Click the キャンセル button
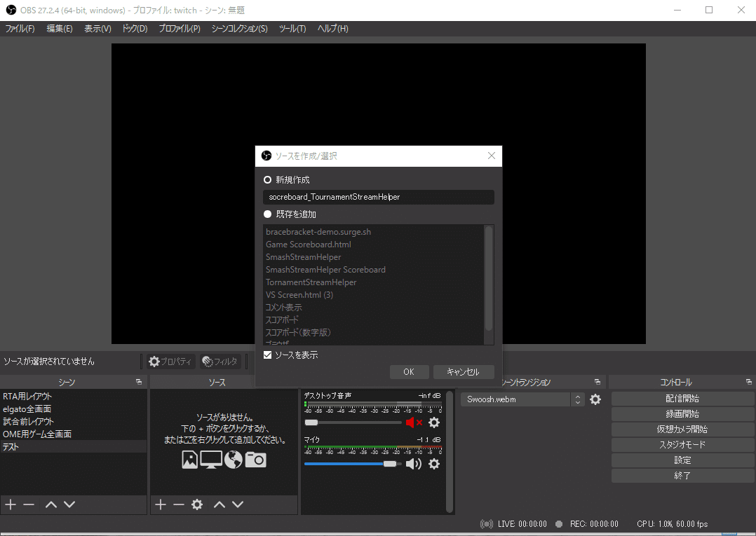 pos(464,372)
